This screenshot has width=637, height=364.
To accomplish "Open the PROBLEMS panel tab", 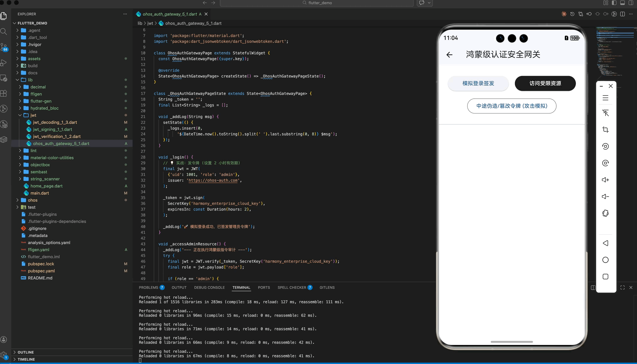I will (148, 287).
